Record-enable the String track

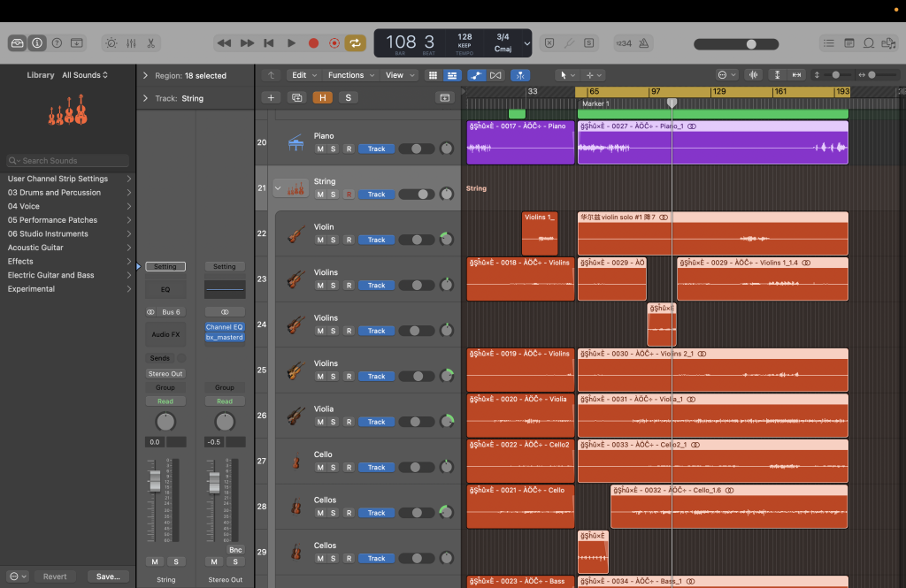pos(349,195)
